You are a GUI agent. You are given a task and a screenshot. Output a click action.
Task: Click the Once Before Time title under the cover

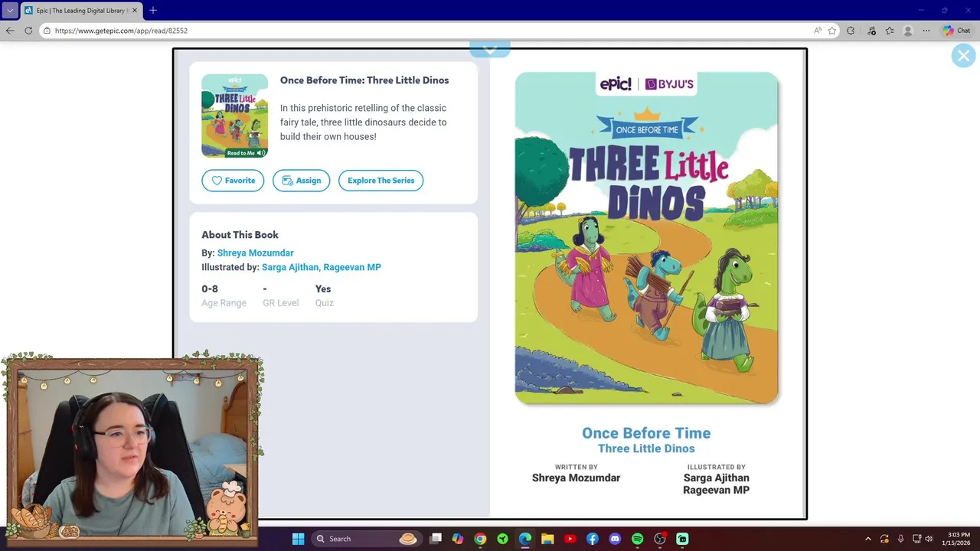[646, 433]
